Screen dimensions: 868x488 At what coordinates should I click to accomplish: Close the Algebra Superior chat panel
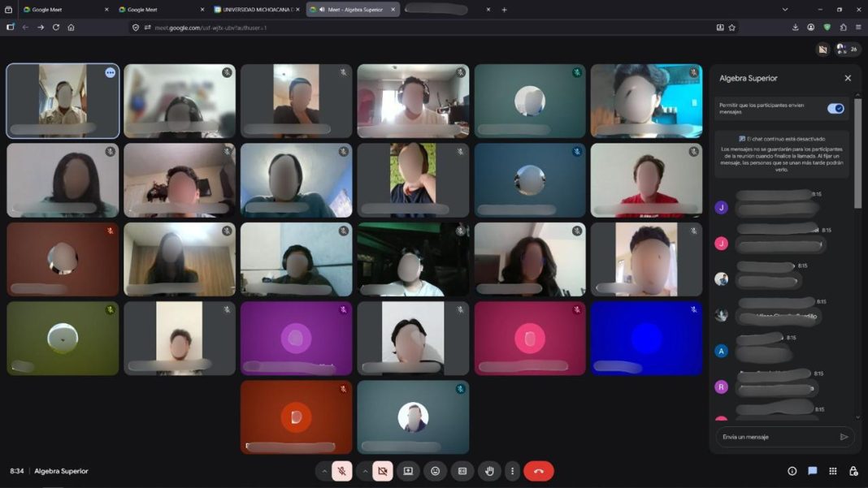point(848,78)
